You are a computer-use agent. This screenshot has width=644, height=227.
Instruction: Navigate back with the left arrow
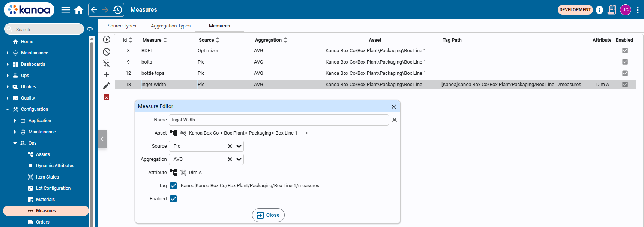94,10
